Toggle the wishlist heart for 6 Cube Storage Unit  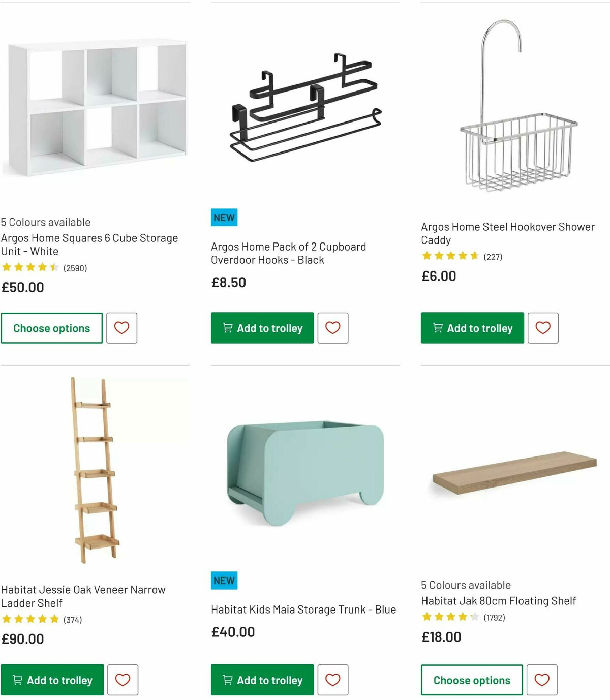122,328
